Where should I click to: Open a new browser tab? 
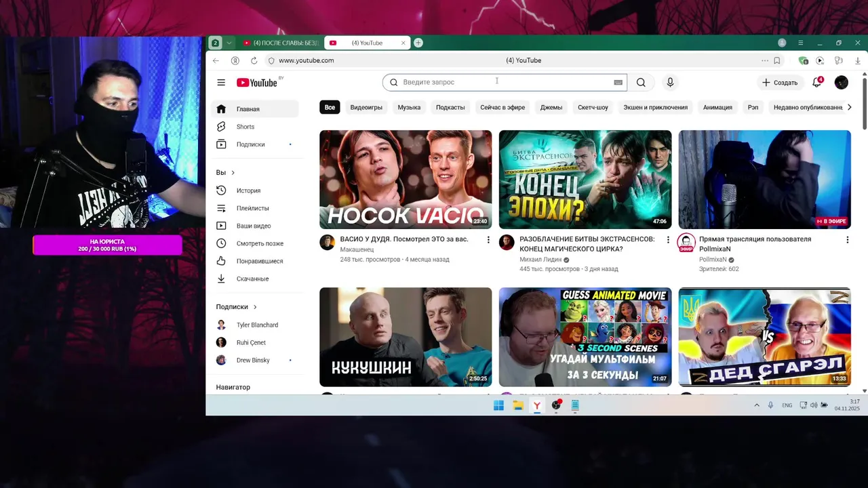pos(418,43)
